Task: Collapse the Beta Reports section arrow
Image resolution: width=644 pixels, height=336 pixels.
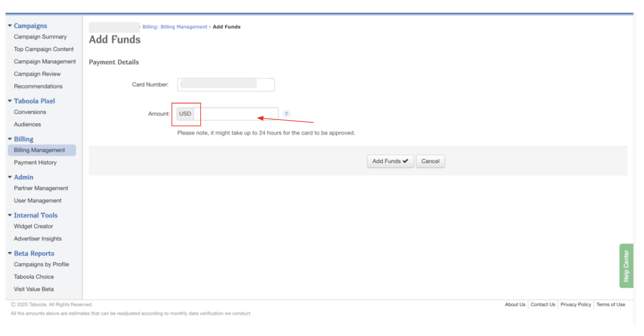Action: coord(10,253)
